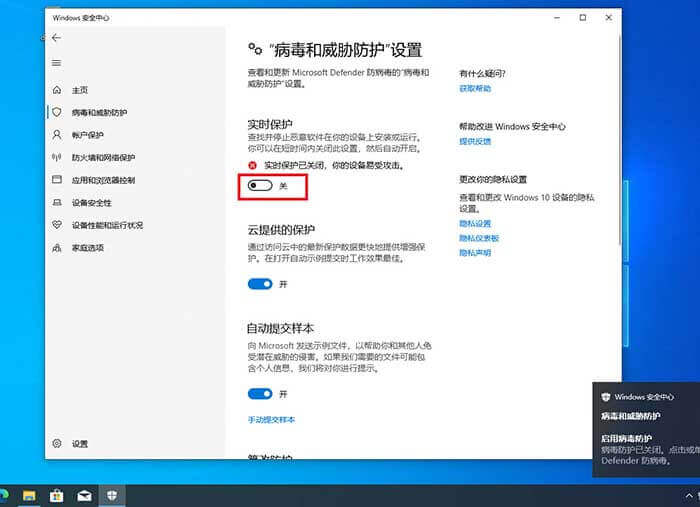
Task: Click 手动提交样本 link
Action: pos(271,419)
